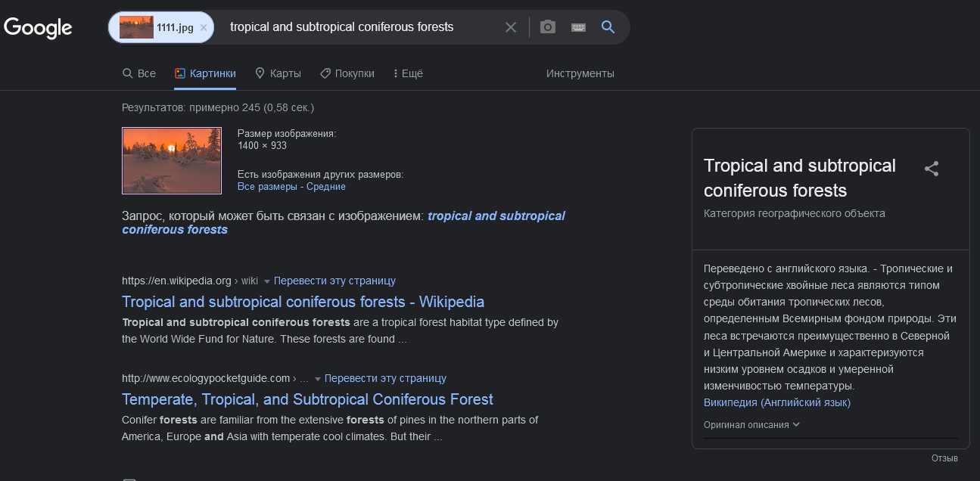This screenshot has height=481, width=980.
Task: Switch to the Все tab
Action: point(139,73)
